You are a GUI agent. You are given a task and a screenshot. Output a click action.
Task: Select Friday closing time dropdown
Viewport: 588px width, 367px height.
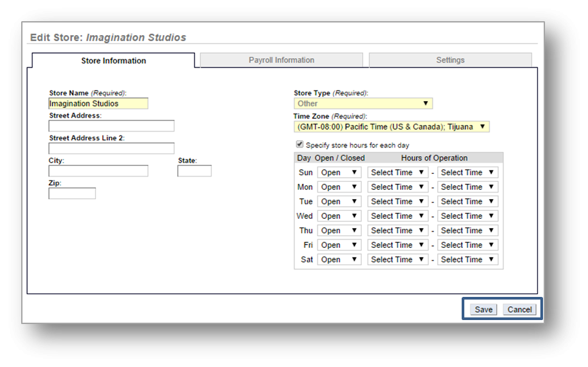click(468, 245)
